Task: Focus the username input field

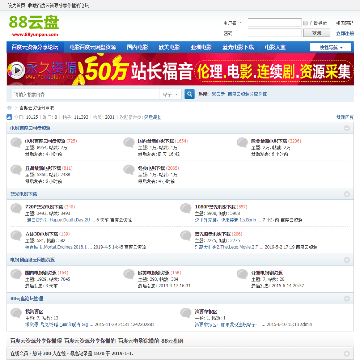Action: [275, 23]
